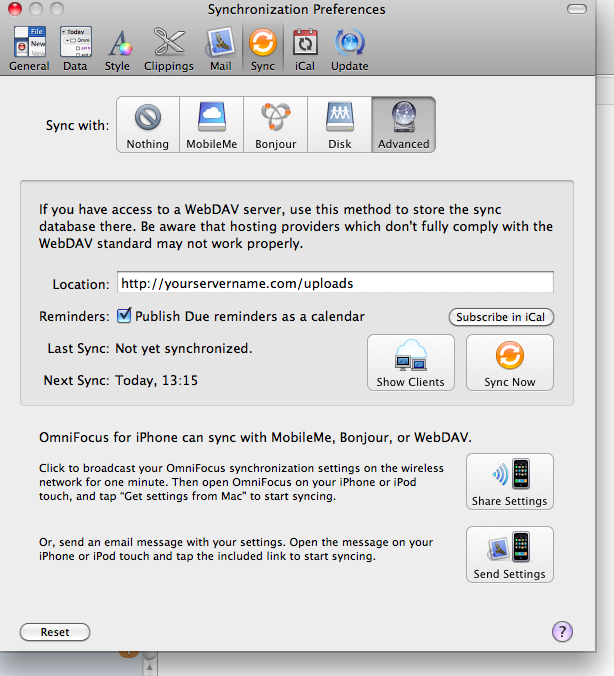Viewport: 614px width, 676px height.
Task: Open the iCal preferences pane
Action: coord(304,49)
